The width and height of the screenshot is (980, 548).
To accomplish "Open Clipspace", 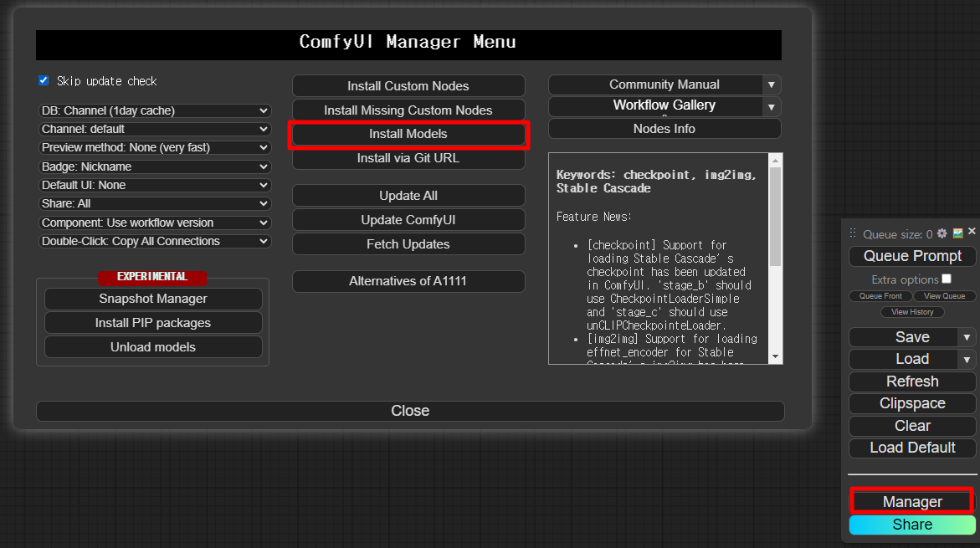I will click(x=912, y=403).
